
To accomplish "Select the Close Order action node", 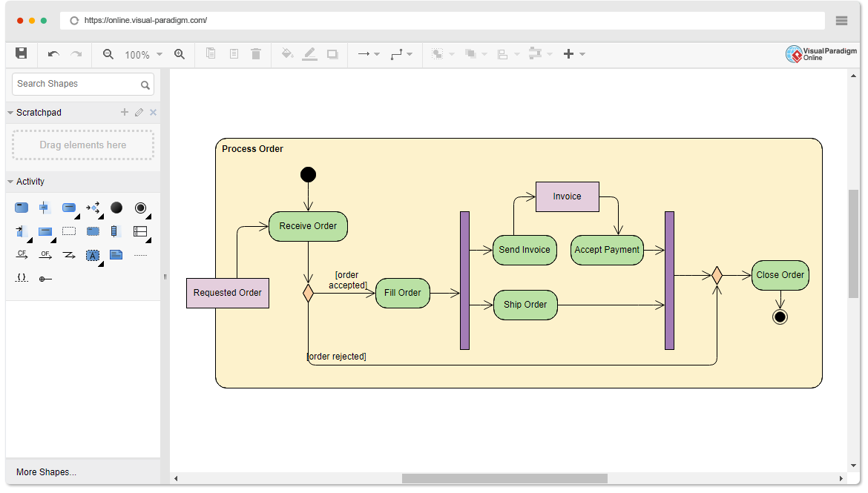I will [780, 275].
